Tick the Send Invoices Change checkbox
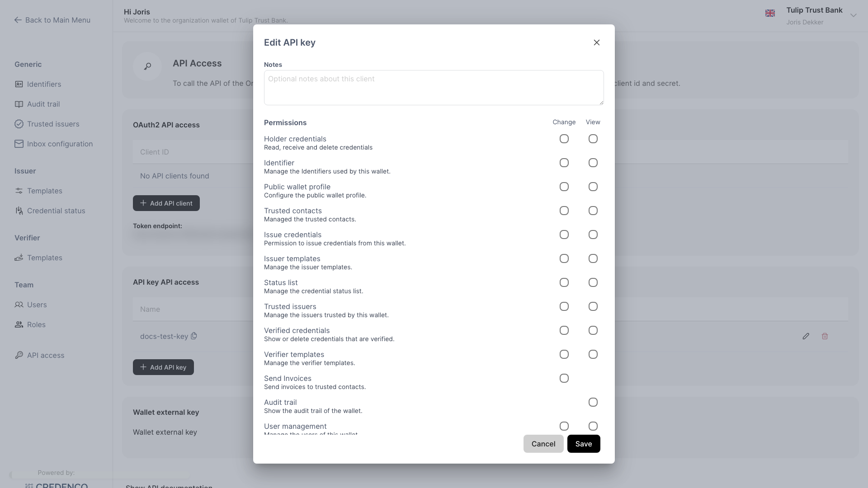The image size is (868, 488). (564, 378)
